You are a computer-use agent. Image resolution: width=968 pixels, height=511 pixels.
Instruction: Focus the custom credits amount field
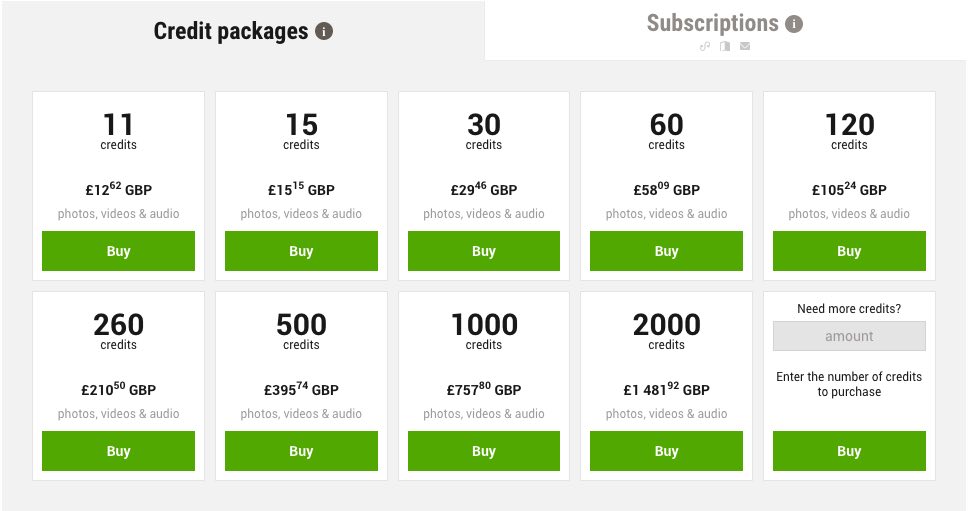849,336
